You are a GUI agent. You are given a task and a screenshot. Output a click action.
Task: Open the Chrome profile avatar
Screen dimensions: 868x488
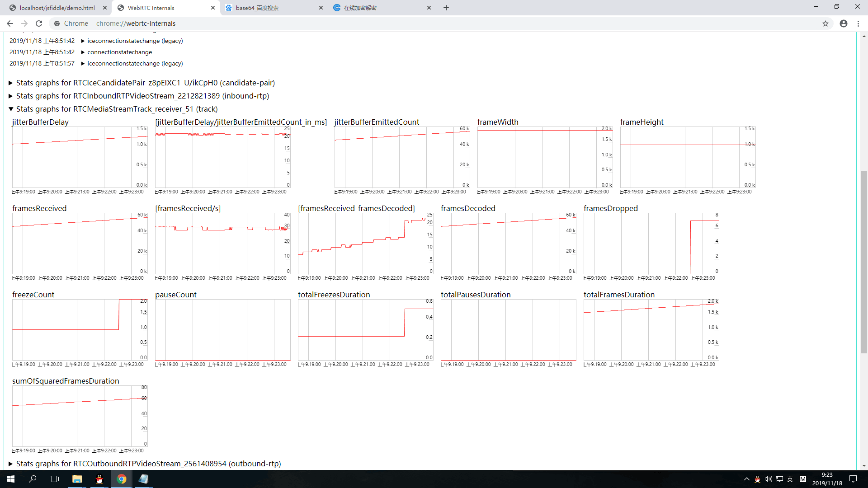[843, 23]
